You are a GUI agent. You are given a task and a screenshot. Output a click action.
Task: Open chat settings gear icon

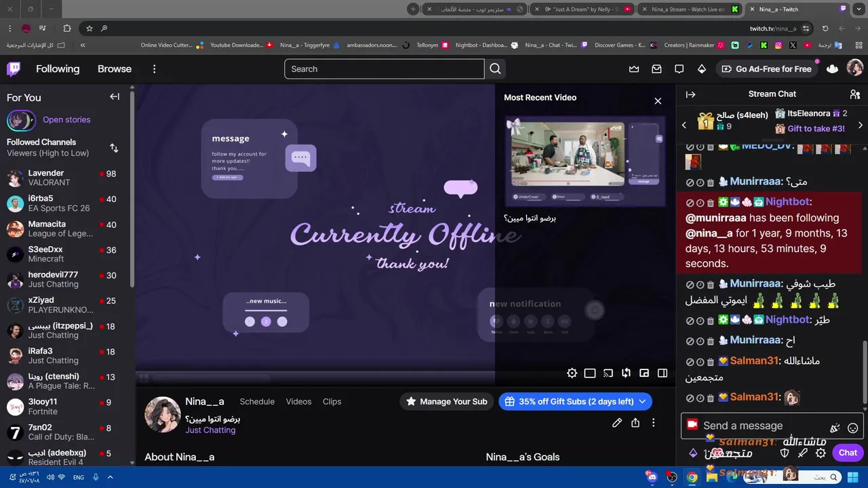pyautogui.click(x=821, y=453)
